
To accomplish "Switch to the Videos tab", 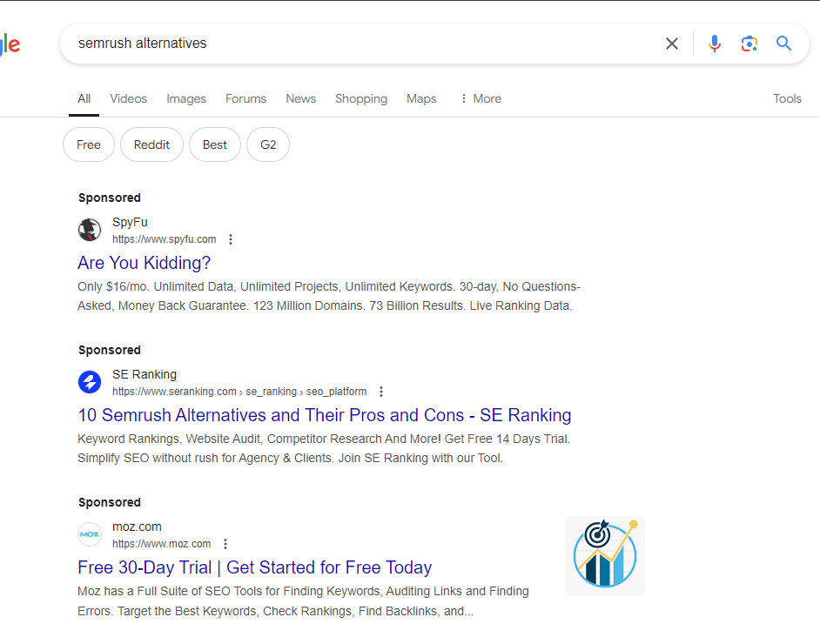I will [x=129, y=99].
